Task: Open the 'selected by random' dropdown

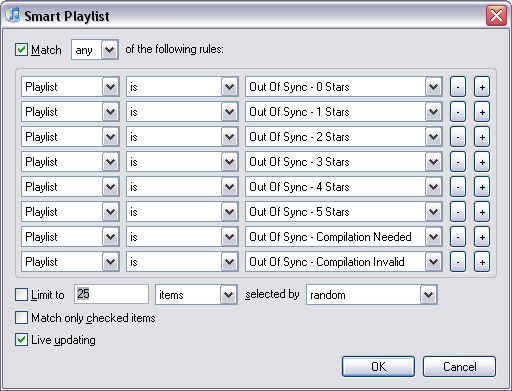Action: pos(372,295)
